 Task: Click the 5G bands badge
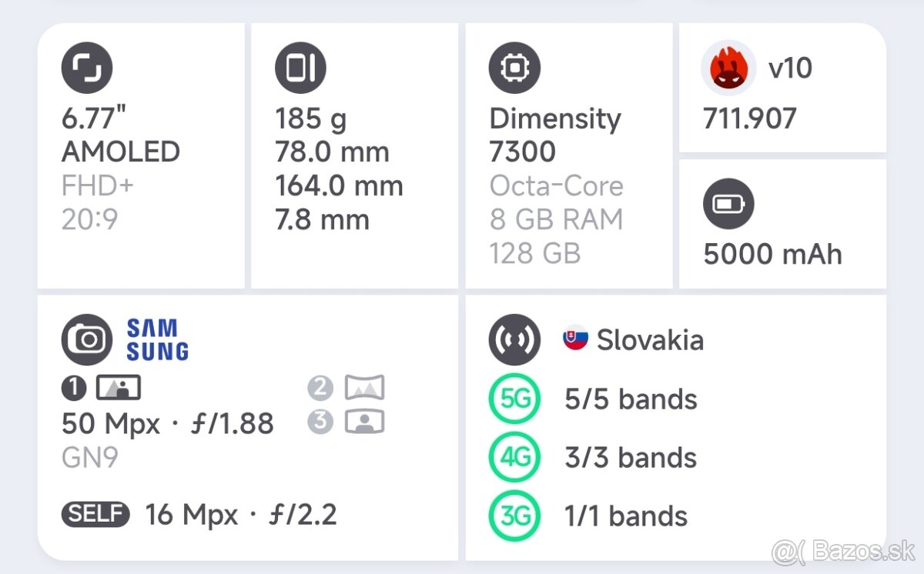point(514,399)
